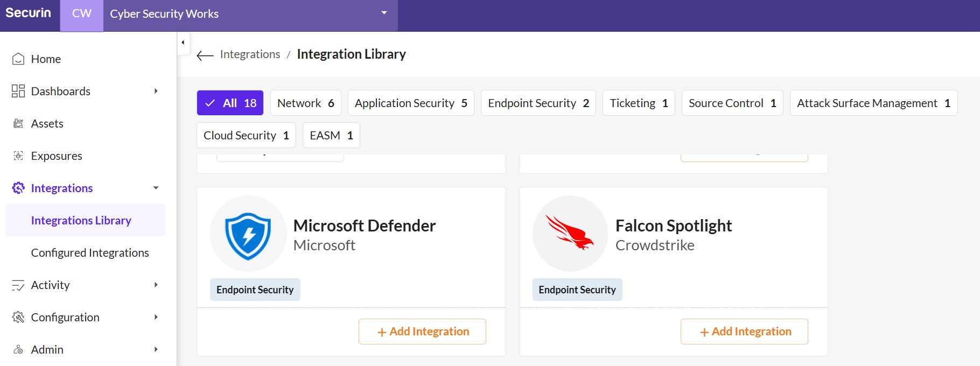Expand the Dashboards submenu arrow

pos(156,91)
